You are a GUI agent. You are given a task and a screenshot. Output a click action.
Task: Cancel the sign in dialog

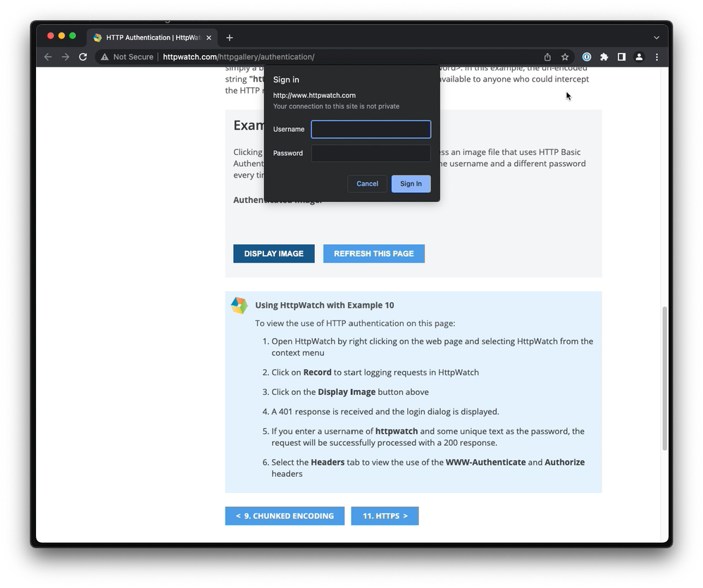(367, 184)
